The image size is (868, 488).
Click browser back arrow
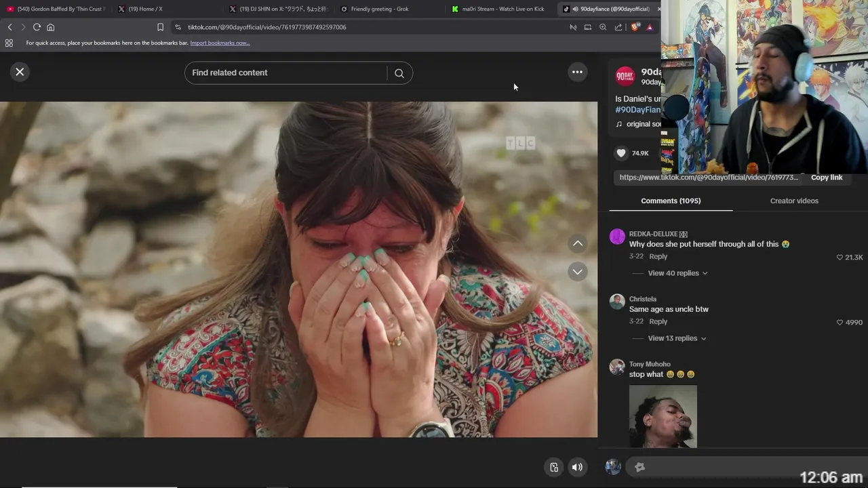9,27
